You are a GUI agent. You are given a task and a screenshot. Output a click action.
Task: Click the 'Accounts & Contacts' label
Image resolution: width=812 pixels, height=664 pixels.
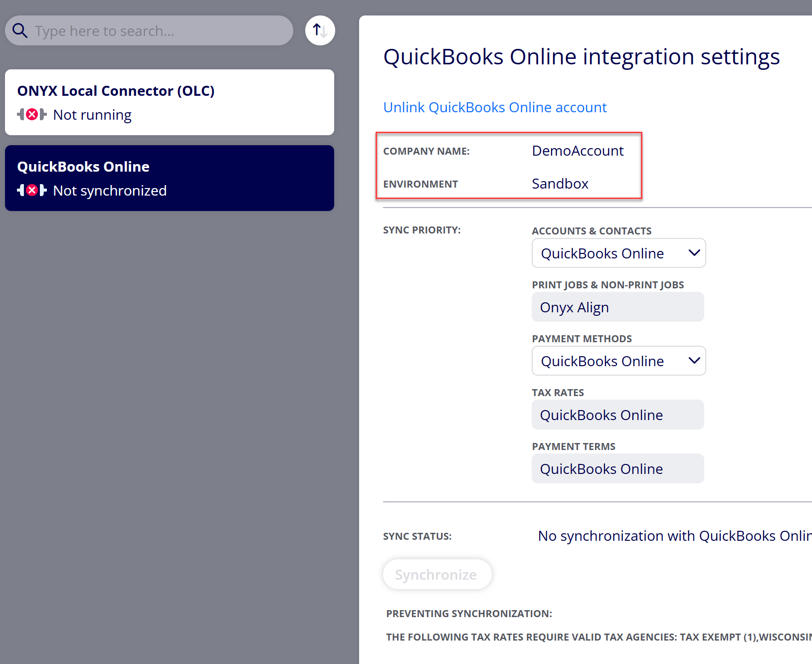[x=592, y=231]
